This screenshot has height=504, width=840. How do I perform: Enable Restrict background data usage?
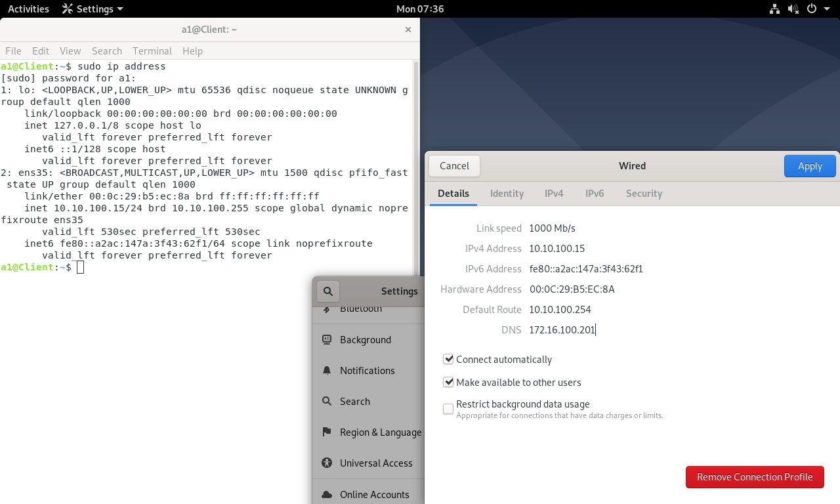point(448,409)
